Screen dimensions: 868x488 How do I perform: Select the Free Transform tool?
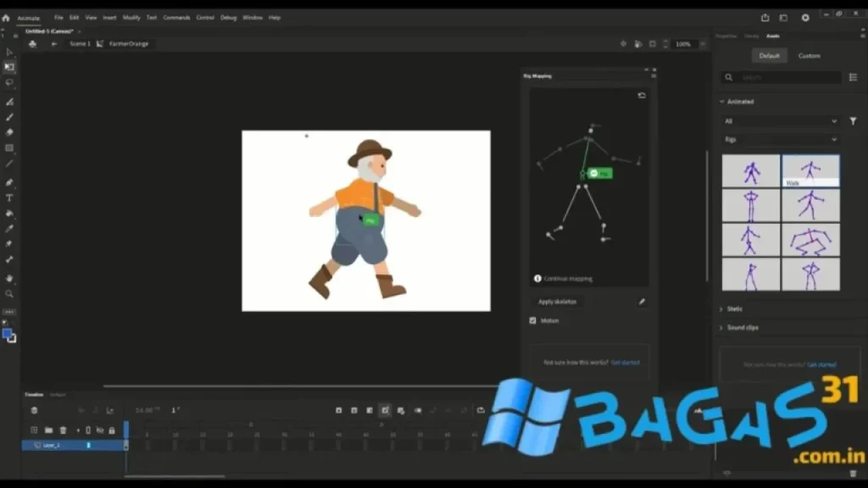(x=9, y=67)
